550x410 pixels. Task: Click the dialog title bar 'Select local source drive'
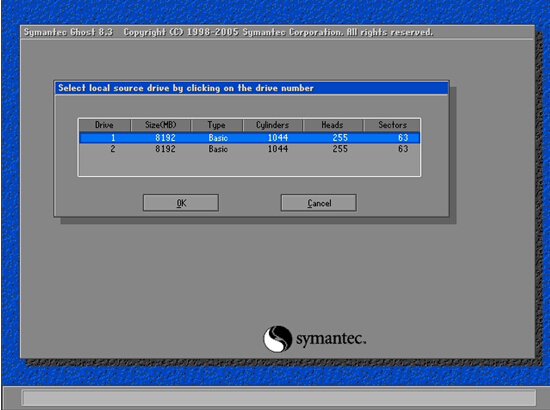[x=251, y=88]
